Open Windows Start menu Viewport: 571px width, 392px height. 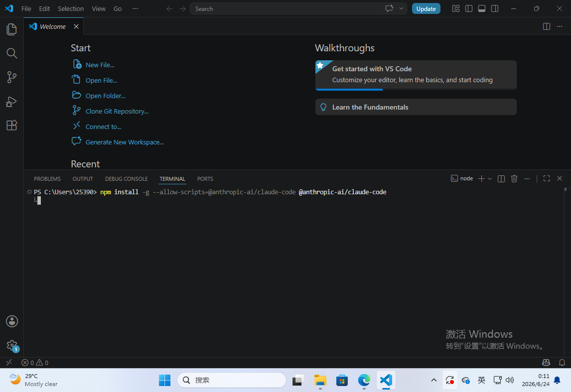(x=164, y=380)
